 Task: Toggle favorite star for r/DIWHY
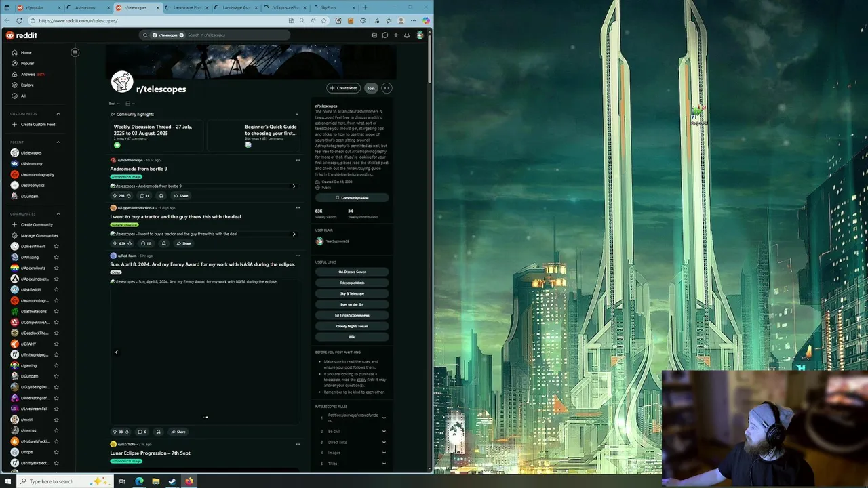[56, 344]
